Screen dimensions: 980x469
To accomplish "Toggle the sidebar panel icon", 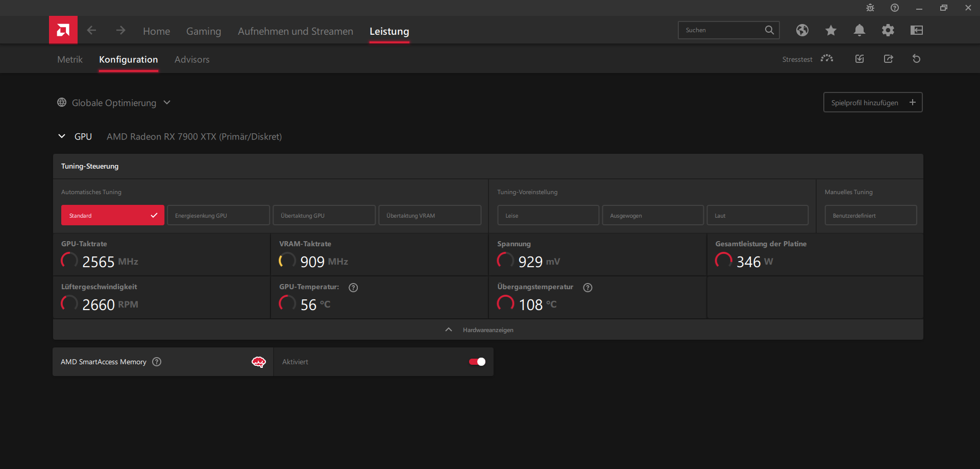I will (x=917, y=30).
